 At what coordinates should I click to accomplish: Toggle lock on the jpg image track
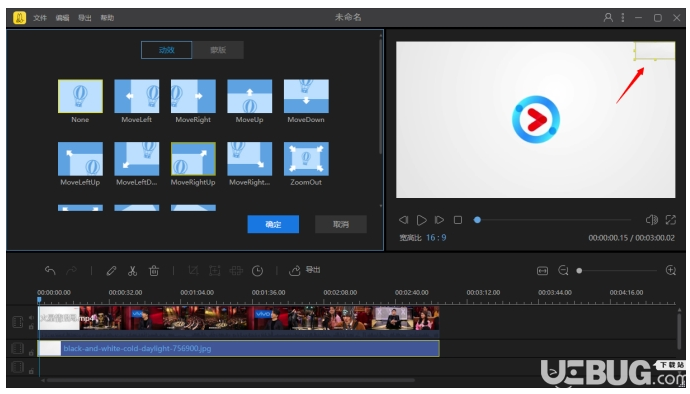pyautogui.click(x=31, y=353)
